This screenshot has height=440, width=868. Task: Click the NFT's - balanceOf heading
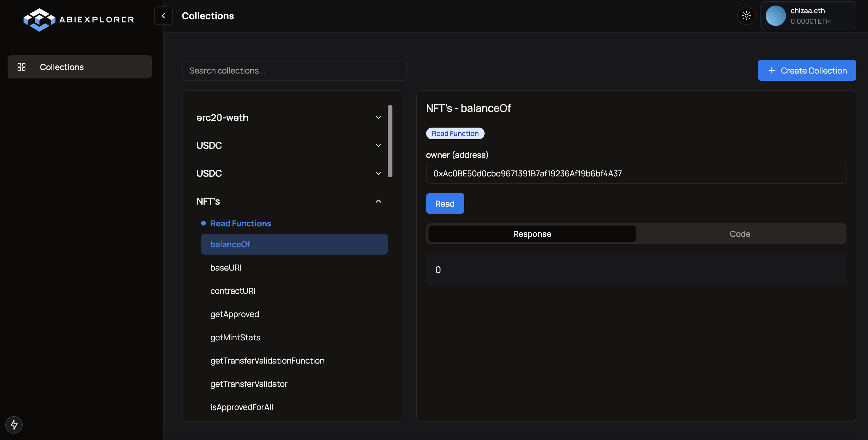[468, 108]
